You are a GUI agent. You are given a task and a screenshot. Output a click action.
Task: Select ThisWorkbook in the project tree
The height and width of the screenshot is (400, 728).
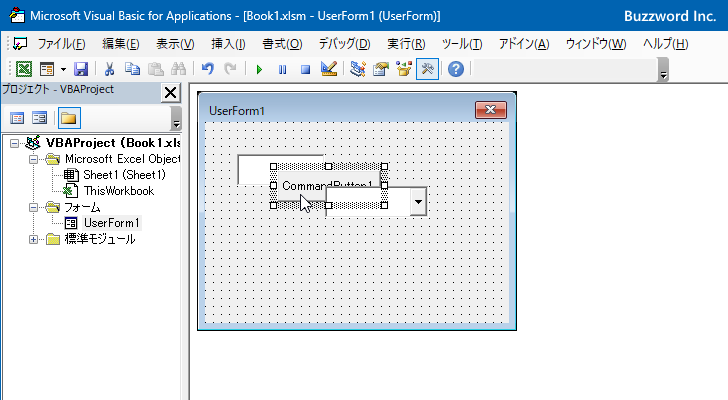pyautogui.click(x=118, y=191)
